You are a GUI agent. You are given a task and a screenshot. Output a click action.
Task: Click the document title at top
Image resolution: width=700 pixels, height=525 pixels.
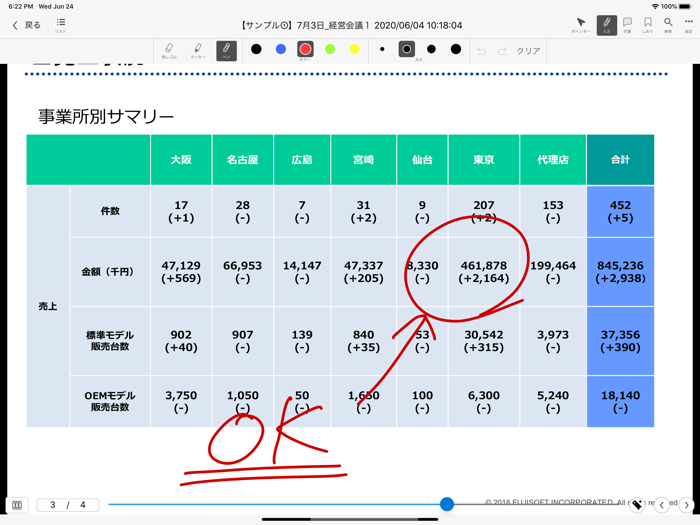351,25
